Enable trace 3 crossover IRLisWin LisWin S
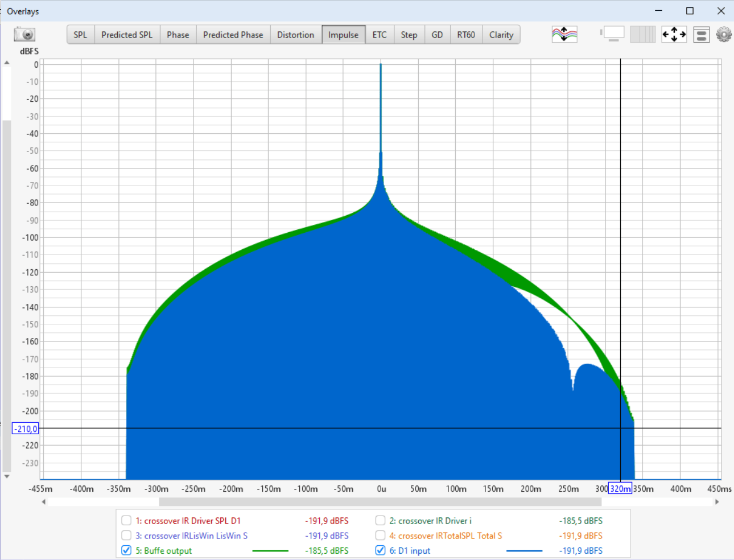This screenshot has width=734, height=560. coord(126,536)
